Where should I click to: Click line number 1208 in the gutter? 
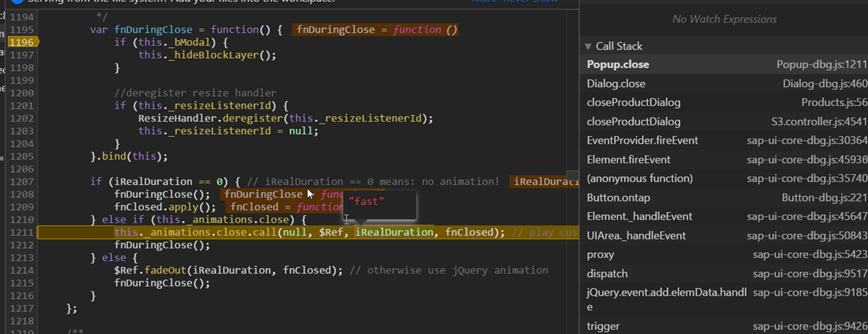(x=22, y=194)
